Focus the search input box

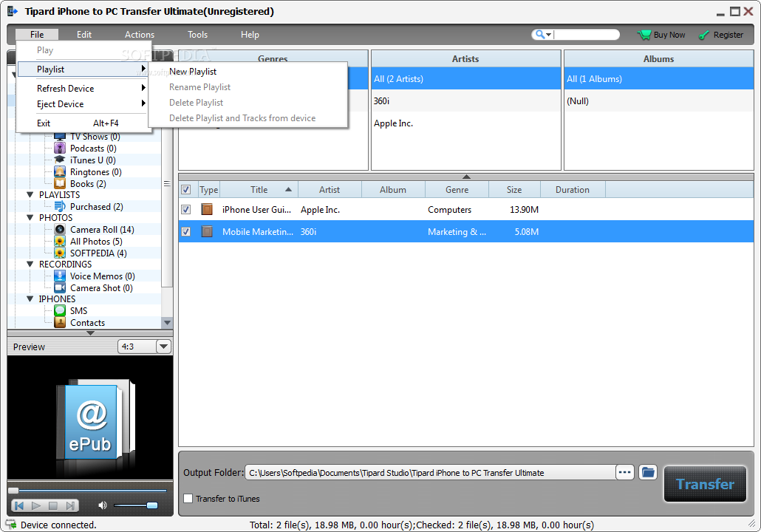point(586,35)
